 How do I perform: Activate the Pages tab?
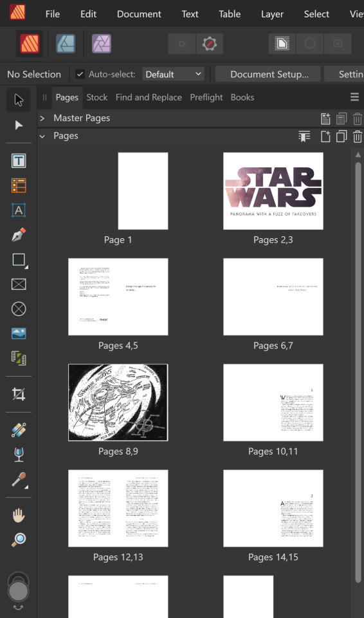tap(67, 97)
